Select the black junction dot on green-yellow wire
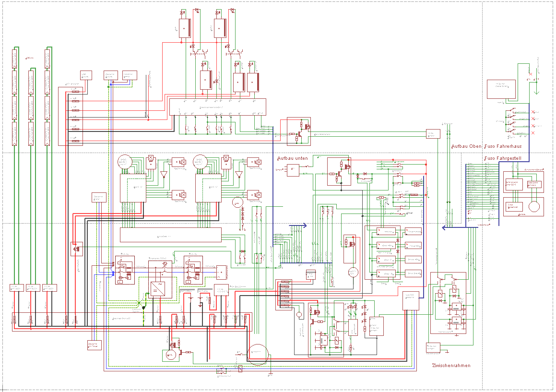This screenshot has width=556, height=392. coord(143,307)
